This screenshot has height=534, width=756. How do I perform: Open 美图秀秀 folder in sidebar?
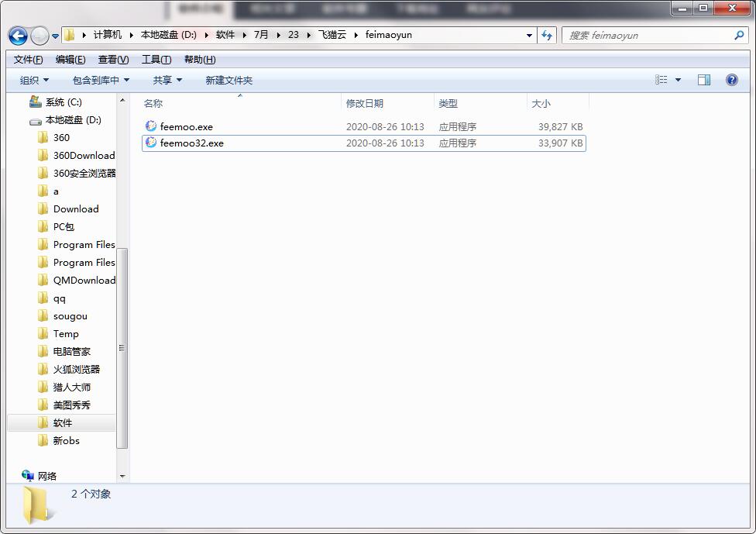click(71, 405)
